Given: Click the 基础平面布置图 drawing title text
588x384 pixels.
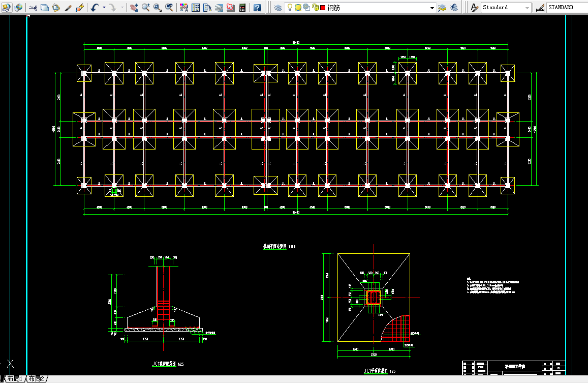Looking at the screenshot, I should pyautogui.click(x=275, y=247).
